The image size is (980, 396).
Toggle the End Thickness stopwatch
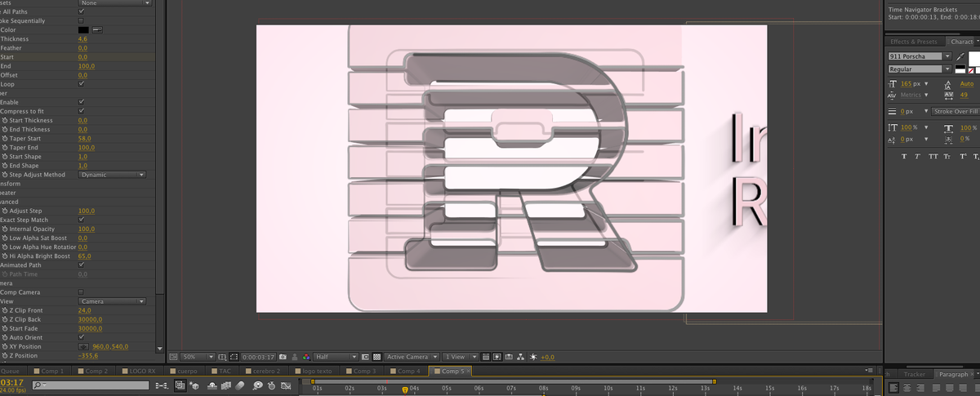(5, 129)
